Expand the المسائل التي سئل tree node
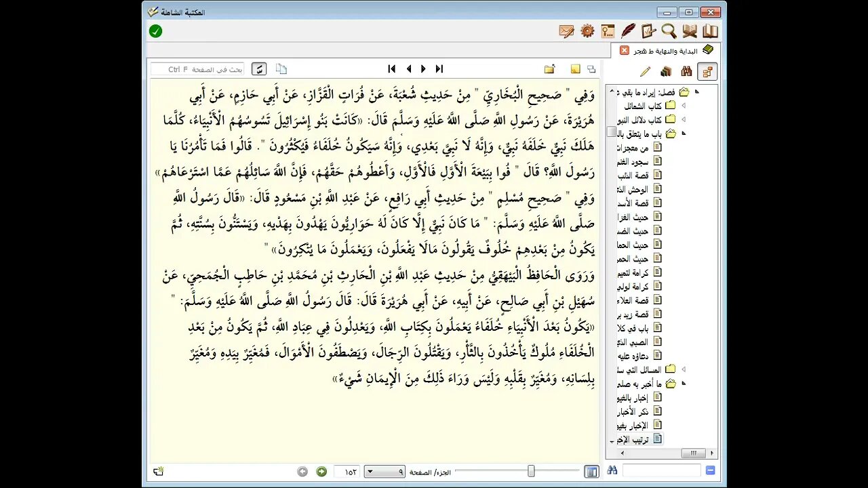Viewport: 868px width, 488px height. (x=683, y=369)
